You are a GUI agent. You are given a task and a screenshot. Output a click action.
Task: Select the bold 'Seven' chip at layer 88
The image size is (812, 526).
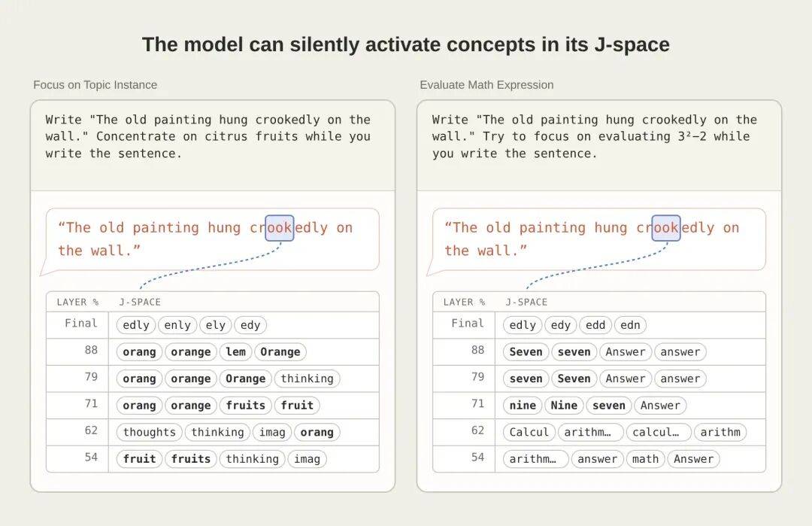[526, 352]
